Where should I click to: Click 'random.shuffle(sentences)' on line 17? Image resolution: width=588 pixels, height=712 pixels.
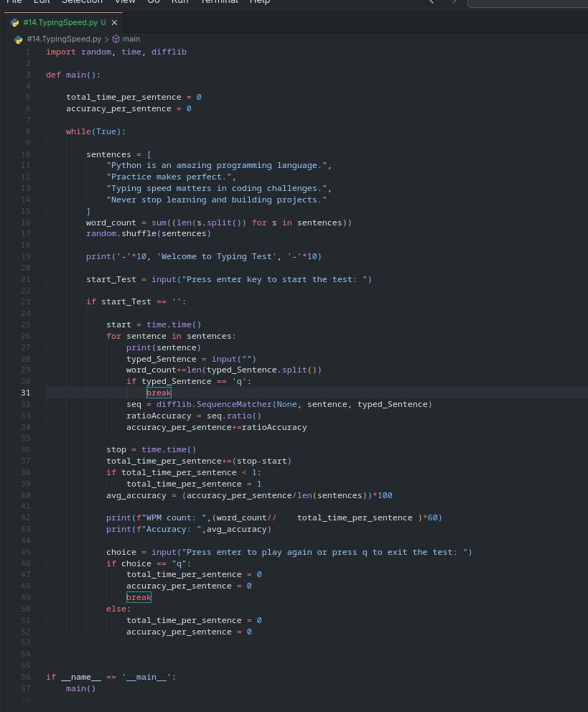(x=149, y=233)
